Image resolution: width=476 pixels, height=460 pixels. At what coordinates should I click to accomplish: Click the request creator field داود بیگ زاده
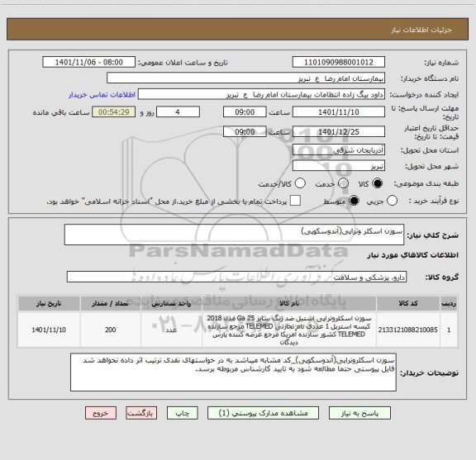(x=261, y=94)
